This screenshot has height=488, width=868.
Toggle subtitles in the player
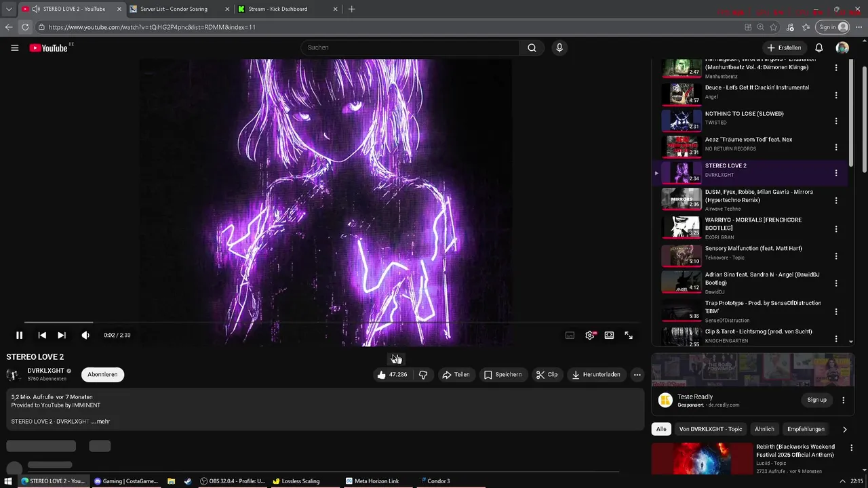tap(570, 335)
